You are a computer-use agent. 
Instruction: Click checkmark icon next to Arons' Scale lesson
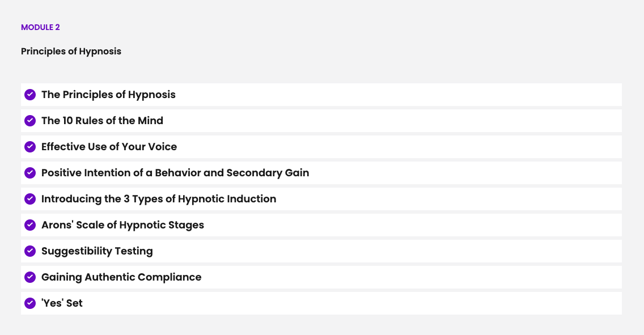coord(30,225)
